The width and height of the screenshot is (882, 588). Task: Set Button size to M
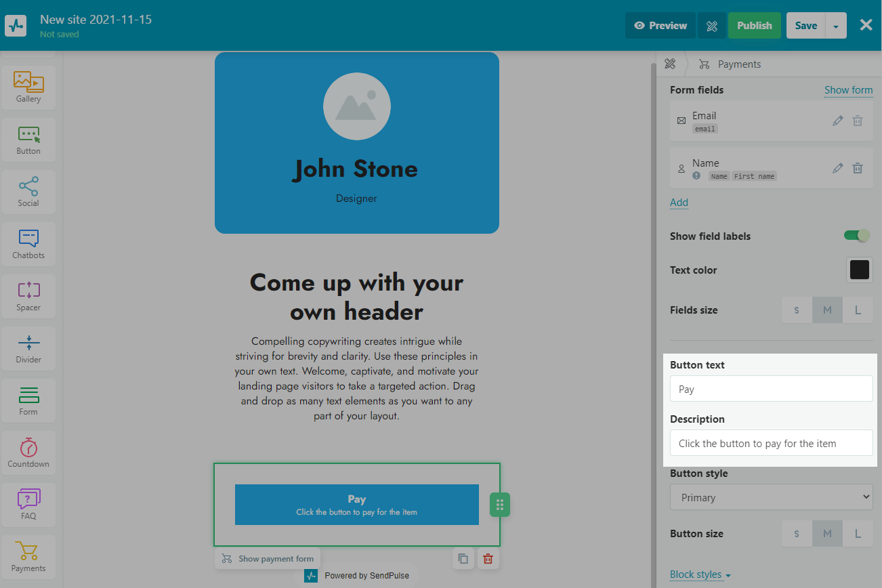pyautogui.click(x=827, y=534)
